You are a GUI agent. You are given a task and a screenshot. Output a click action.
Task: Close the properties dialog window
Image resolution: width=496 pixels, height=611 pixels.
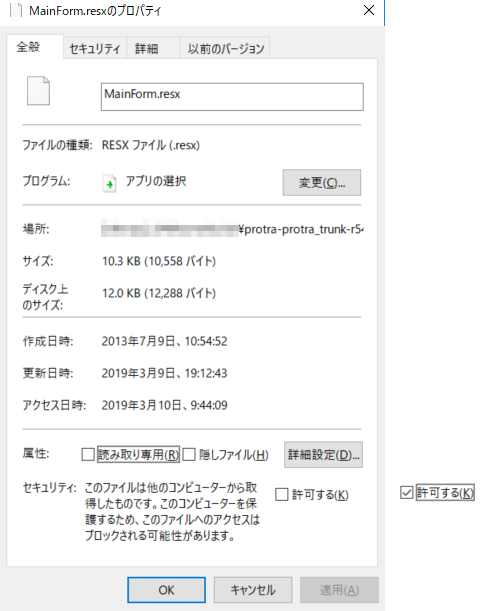point(369,11)
